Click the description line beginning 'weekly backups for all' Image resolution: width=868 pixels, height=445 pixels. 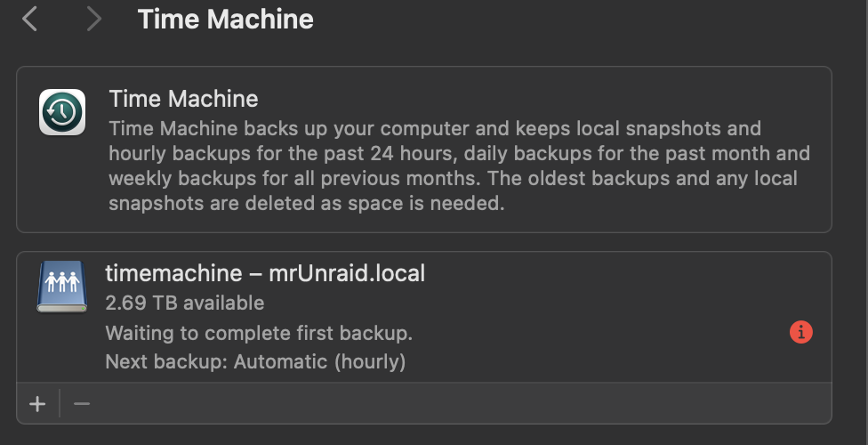[453, 178]
